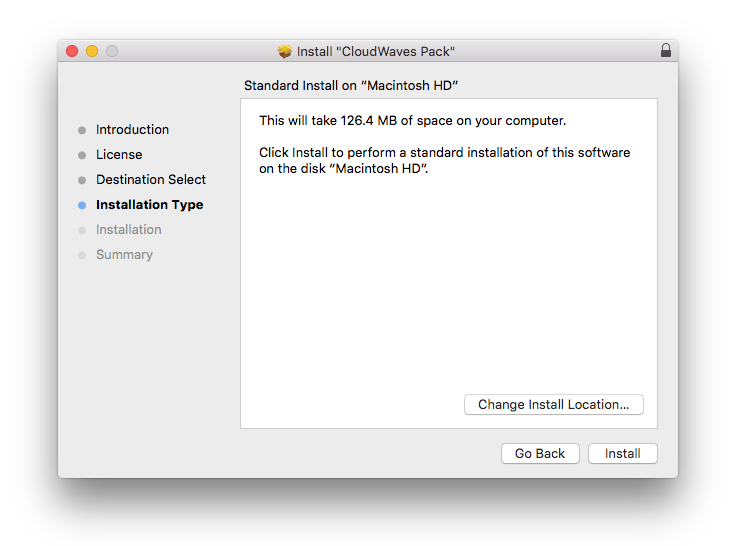The height and width of the screenshot is (546, 731).
Task: Click the bullet beside Destination Select
Action: 82,180
